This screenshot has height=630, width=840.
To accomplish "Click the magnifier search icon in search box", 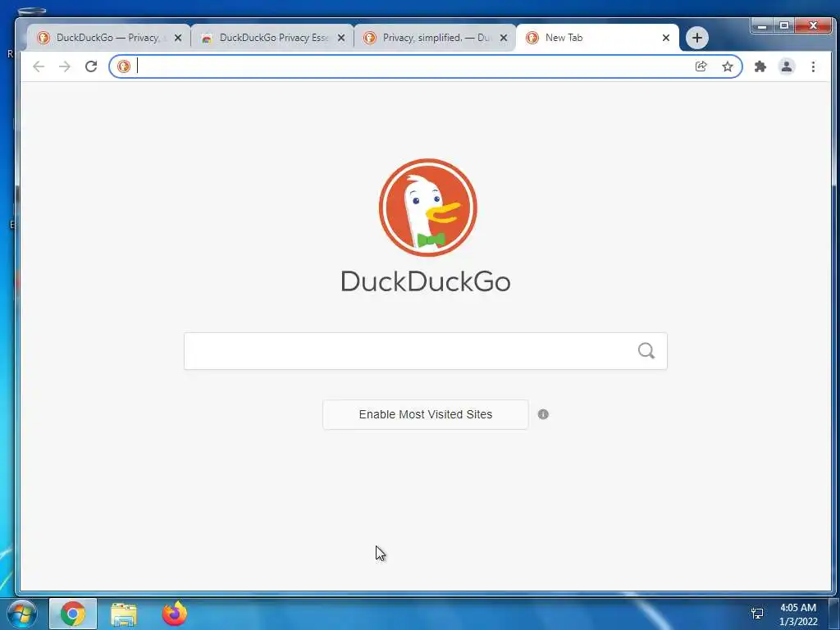I will [x=646, y=351].
